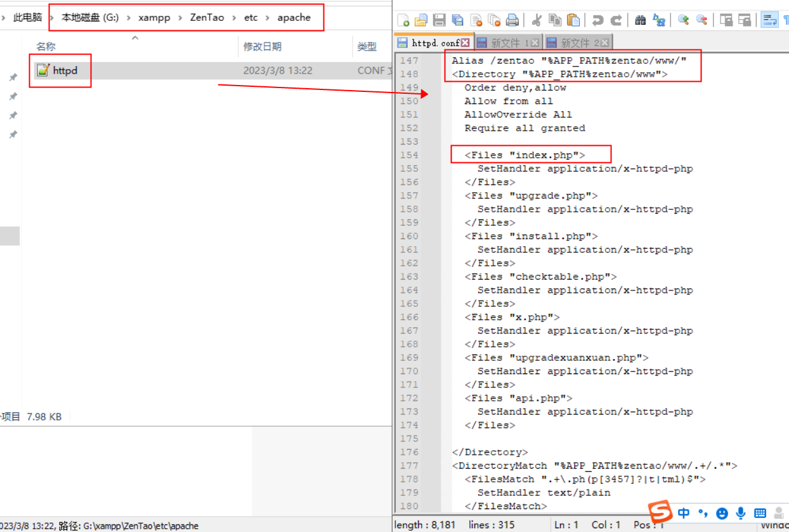Click the New file icon in Notepad++ toolbar

click(403, 20)
